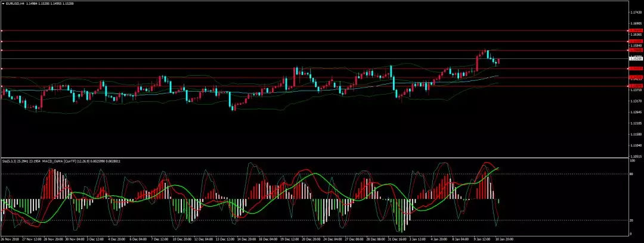Click the 1.17430 price axis label
This screenshot has width=644, height=243.
click(x=636, y=13)
